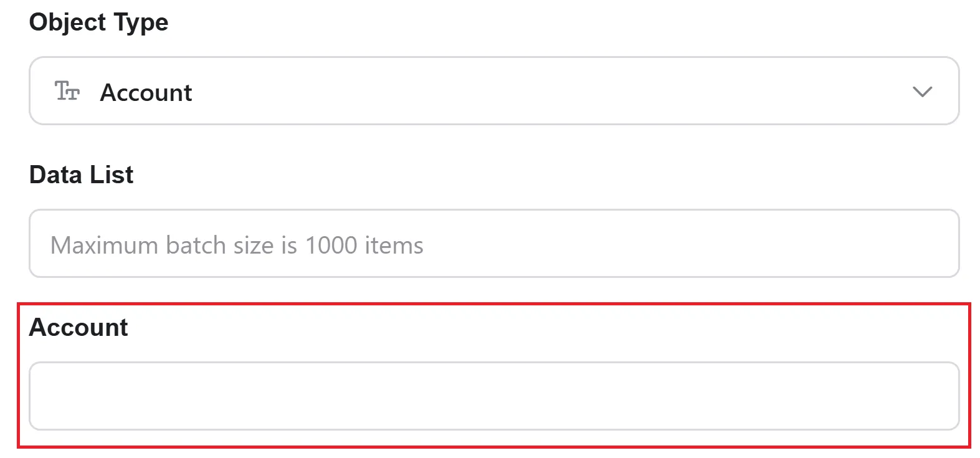The height and width of the screenshot is (458, 980).
Task: Click the Object Type heading label
Action: click(x=98, y=22)
